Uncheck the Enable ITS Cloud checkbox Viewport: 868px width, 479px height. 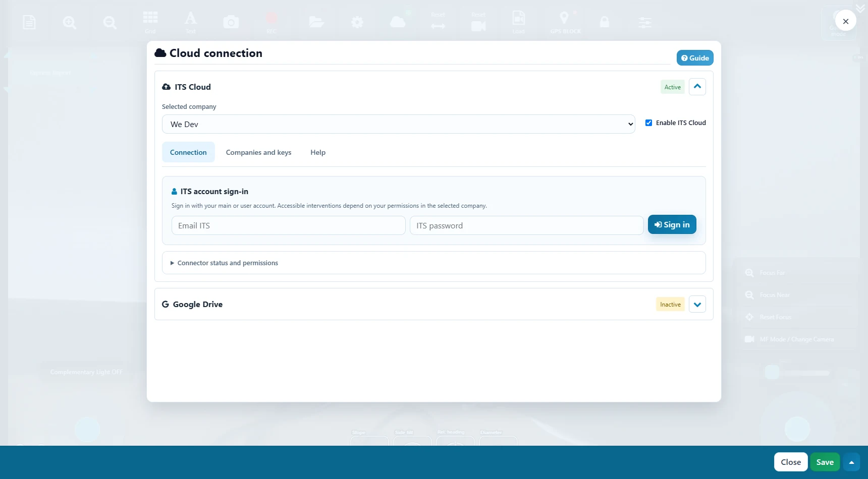pyautogui.click(x=648, y=123)
